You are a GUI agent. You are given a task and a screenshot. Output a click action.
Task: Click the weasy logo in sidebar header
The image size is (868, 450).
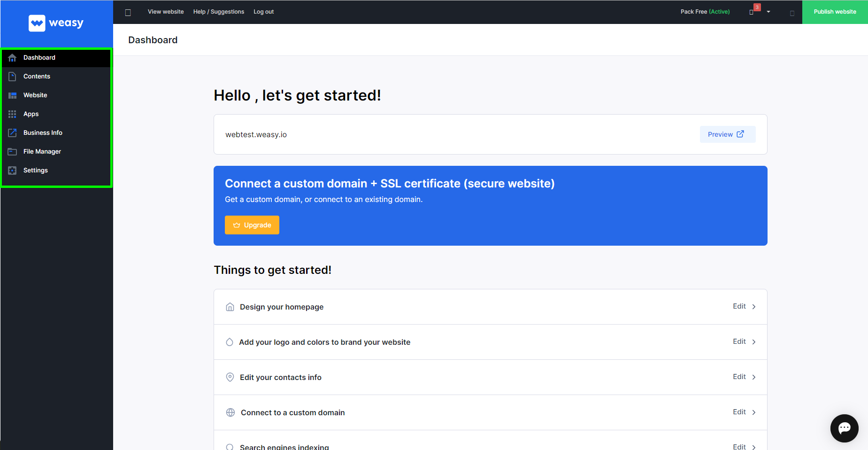56,23
